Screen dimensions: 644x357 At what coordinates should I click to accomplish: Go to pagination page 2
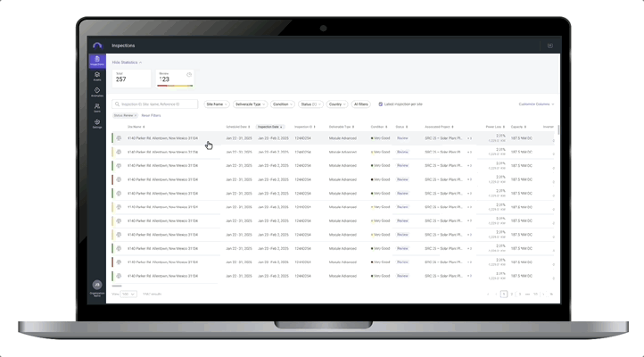coord(512,295)
